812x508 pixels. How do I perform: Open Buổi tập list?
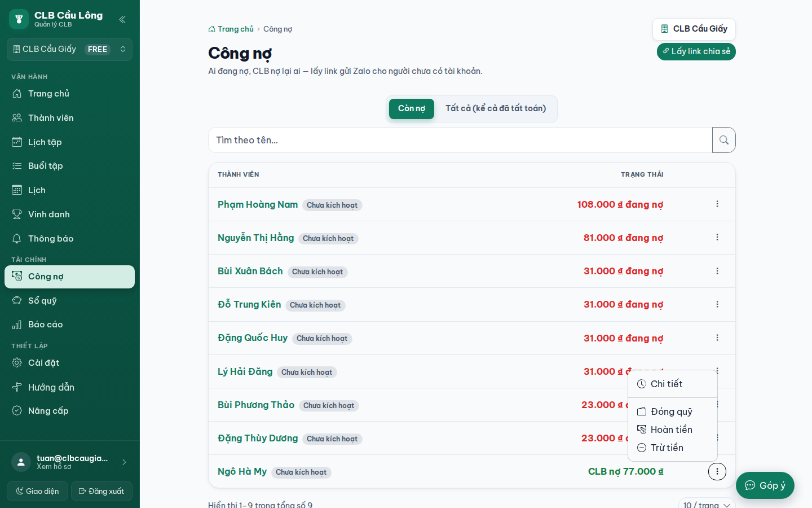(69, 166)
